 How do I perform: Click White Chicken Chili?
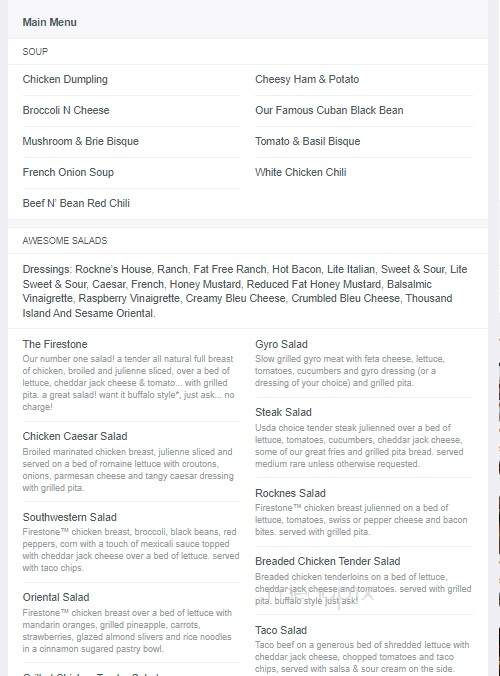(300, 172)
